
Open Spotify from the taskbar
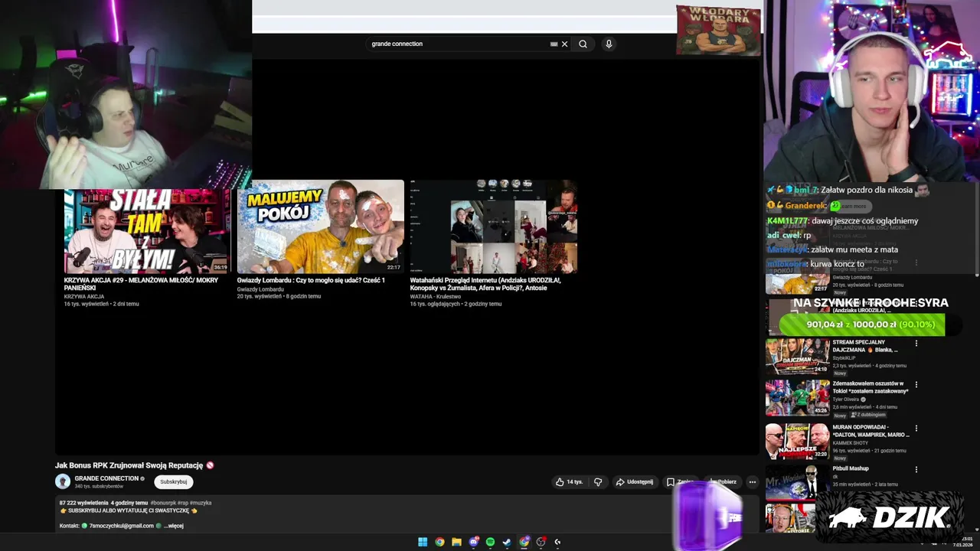pyautogui.click(x=490, y=542)
